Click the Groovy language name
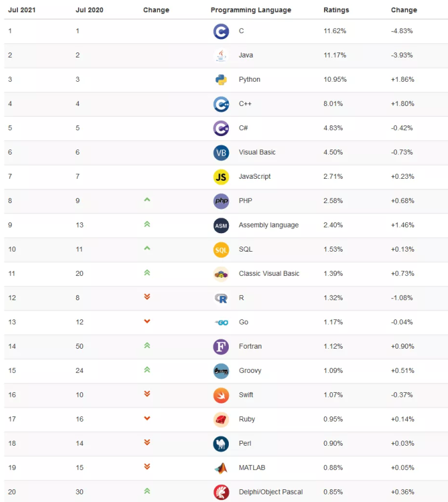 click(250, 371)
